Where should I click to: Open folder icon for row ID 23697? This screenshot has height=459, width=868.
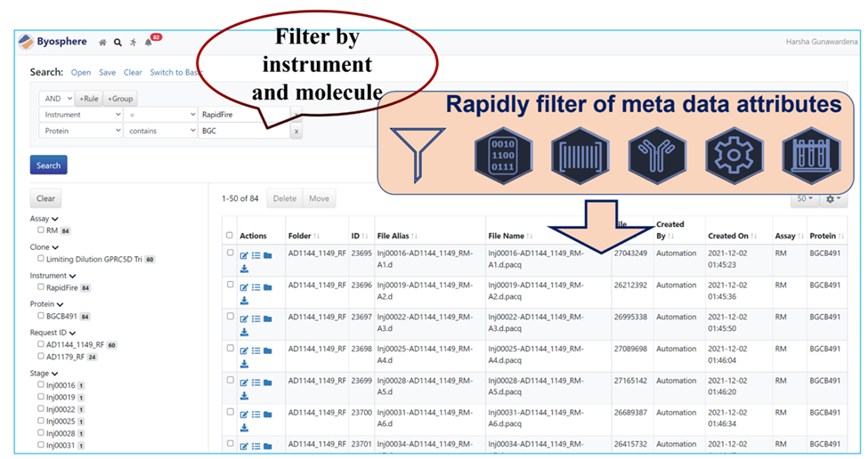point(267,319)
